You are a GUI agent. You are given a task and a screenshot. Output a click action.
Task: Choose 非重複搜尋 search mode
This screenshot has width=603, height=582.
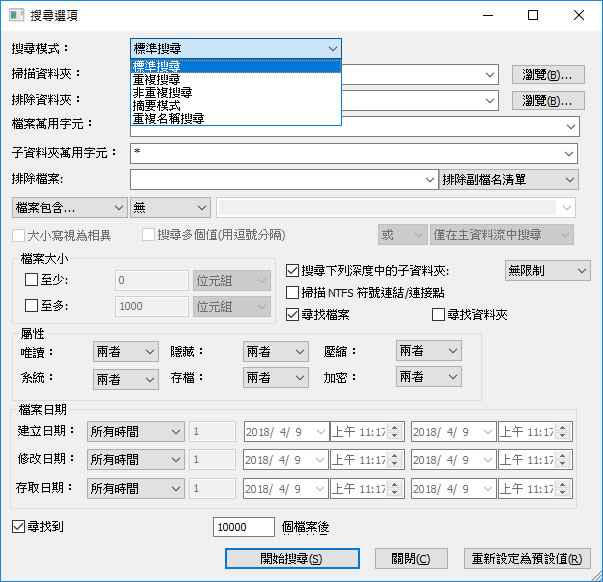[x=162, y=92]
